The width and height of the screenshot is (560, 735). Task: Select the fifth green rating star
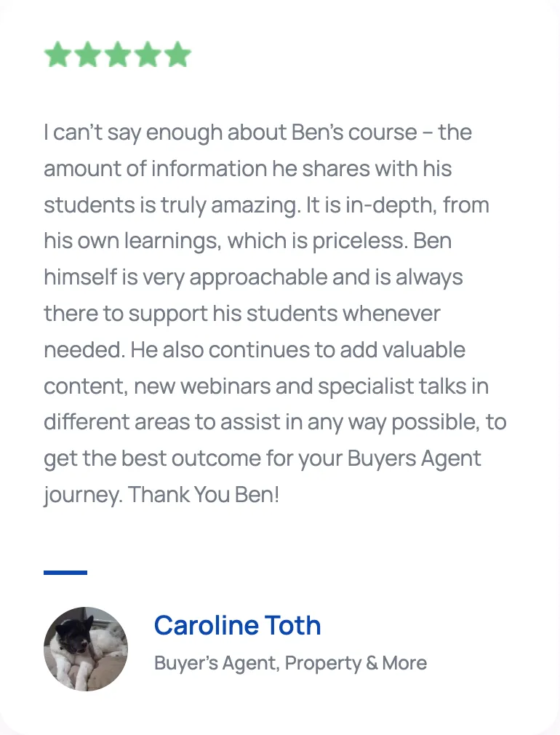[177, 54]
